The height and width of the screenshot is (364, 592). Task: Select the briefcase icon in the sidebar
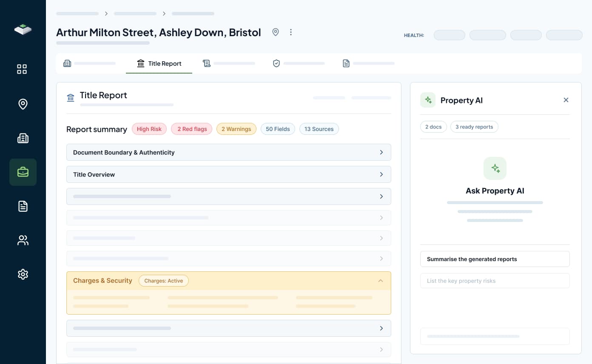23,172
